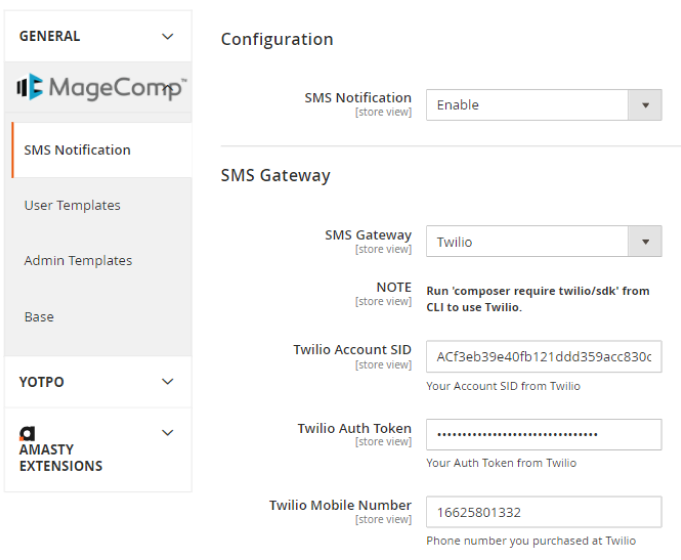Click the YOTPO menu label
This screenshot has height=560, width=681.
(41, 382)
